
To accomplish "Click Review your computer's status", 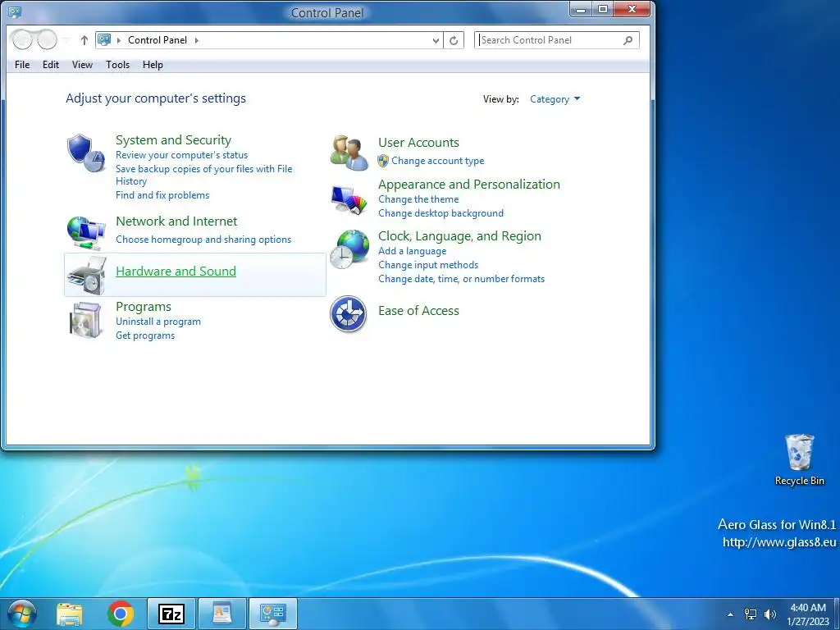I will click(181, 155).
